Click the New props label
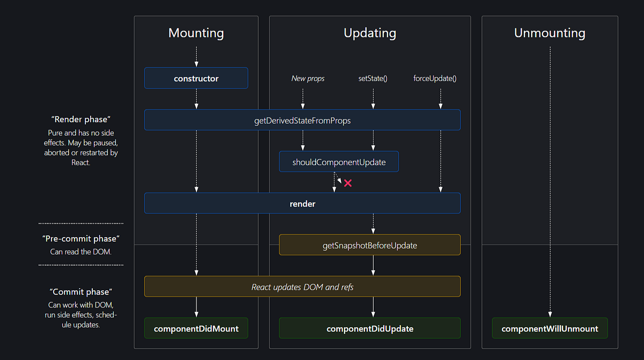The height and width of the screenshot is (360, 644). click(308, 78)
